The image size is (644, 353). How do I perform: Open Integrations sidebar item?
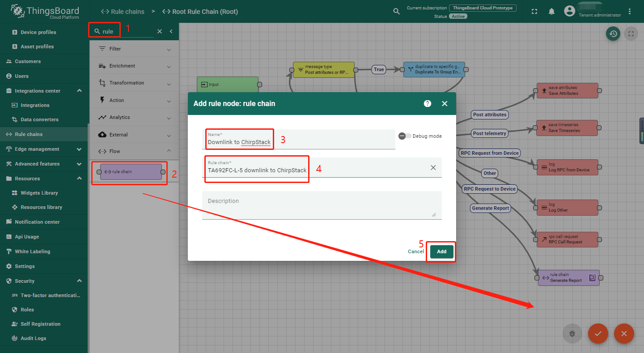(44, 105)
